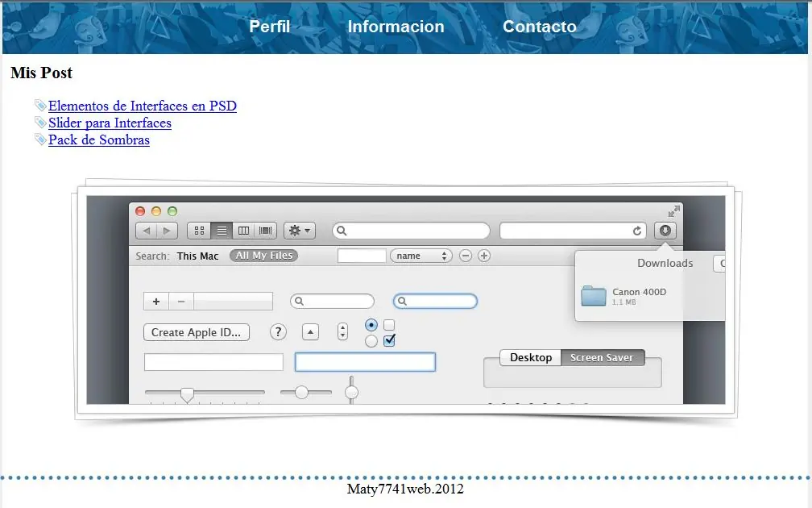This screenshot has height=508, width=812.
Task: Click the blue-focused rounded search field
Action: tap(435, 302)
